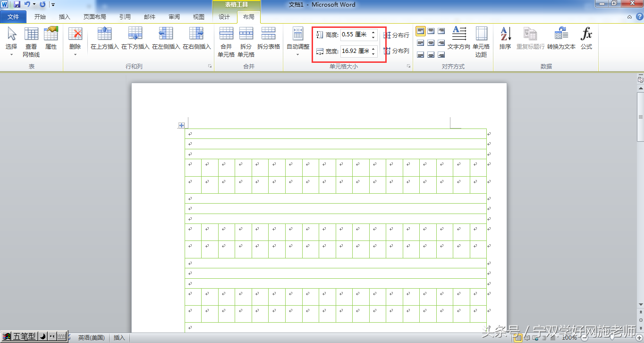The width and height of the screenshot is (644, 343).
Task: Switch to the 插入 (Insert) tab
Action: click(x=65, y=17)
